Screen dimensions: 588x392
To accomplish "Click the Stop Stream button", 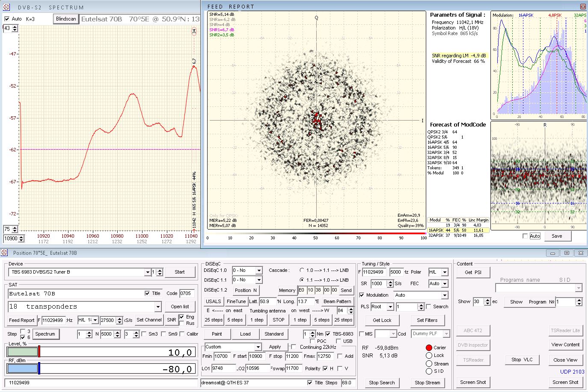I will point(427,383).
